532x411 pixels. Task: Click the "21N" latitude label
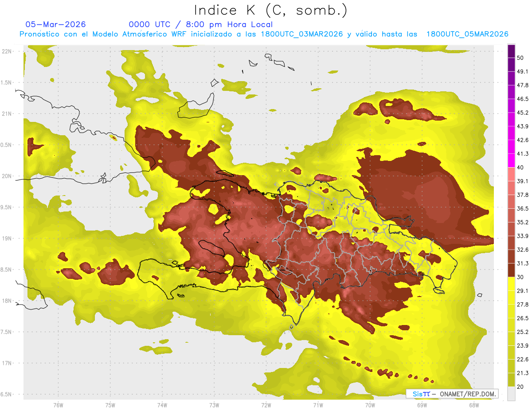click(7, 114)
